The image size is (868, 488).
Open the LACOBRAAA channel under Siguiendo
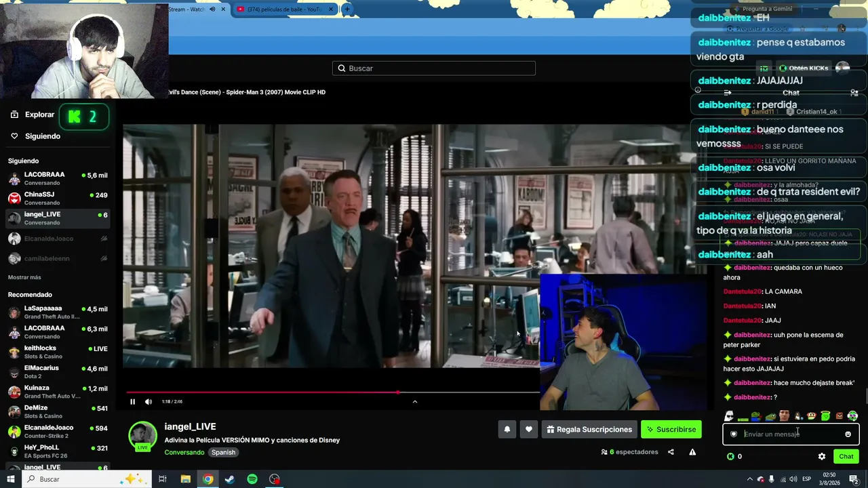coord(58,179)
